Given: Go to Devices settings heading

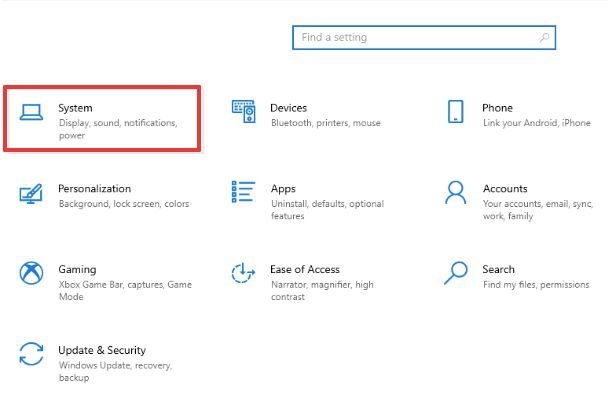Looking at the screenshot, I should tap(289, 108).
